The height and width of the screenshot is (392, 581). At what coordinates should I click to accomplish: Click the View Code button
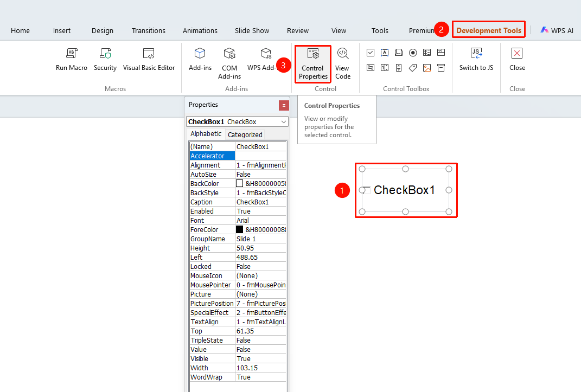pos(343,64)
